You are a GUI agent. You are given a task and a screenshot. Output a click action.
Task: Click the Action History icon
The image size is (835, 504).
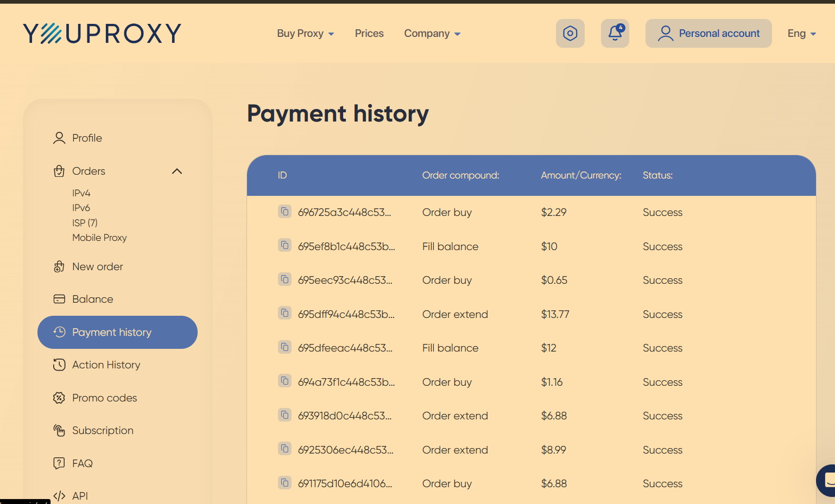tap(59, 365)
